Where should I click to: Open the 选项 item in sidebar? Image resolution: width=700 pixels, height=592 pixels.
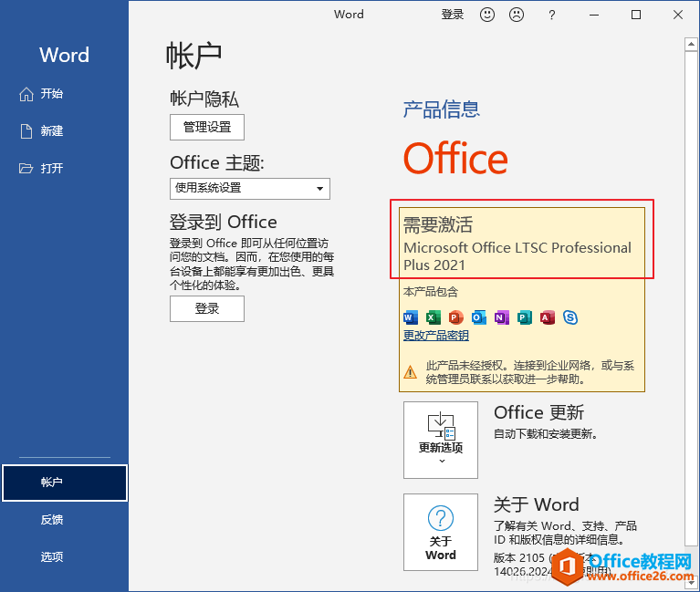(52, 557)
